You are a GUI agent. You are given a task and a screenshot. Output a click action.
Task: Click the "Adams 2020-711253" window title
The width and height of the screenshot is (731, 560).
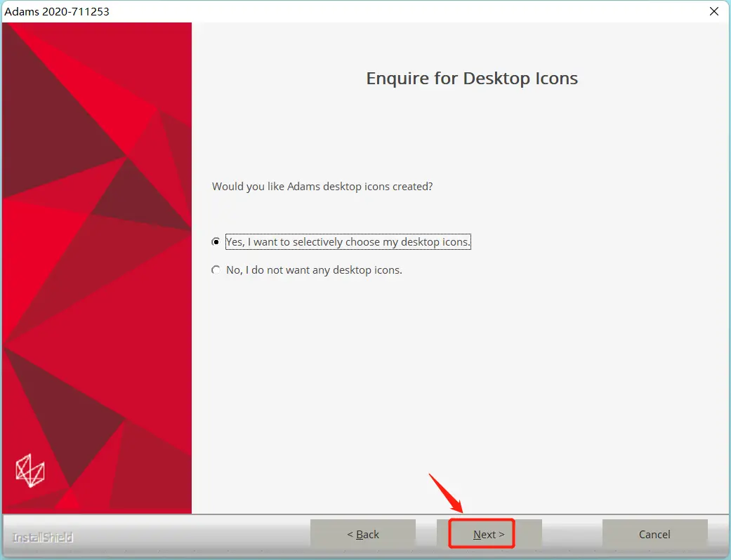point(57,11)
